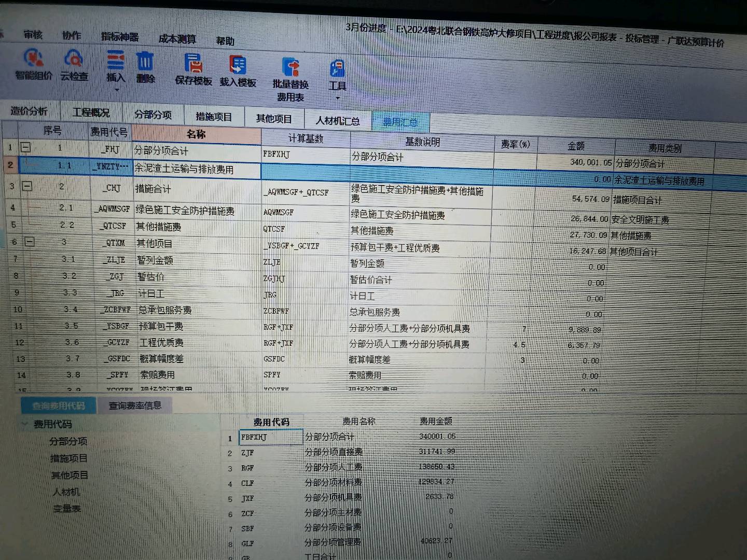747x560 pixels.
Task: Collapse row 3 措施合计 tree node
Action: click(x=27, y=186)
